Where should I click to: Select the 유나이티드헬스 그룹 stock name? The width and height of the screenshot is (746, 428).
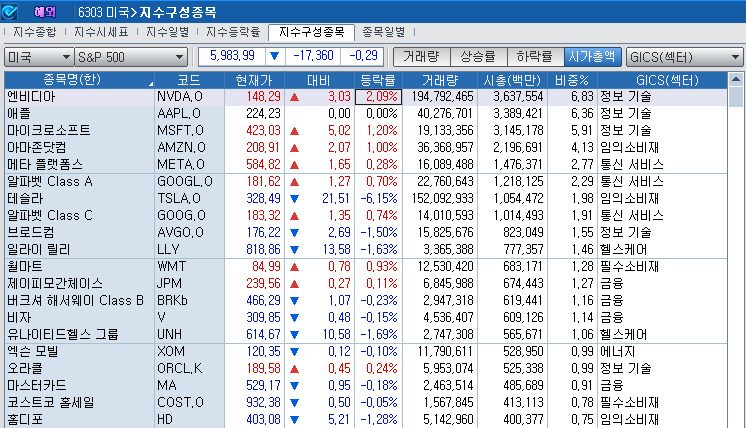[x=62, y=335]
